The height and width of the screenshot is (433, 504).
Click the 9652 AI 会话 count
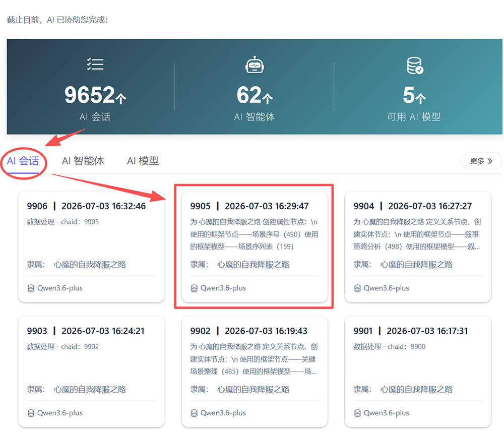point(95,95)
